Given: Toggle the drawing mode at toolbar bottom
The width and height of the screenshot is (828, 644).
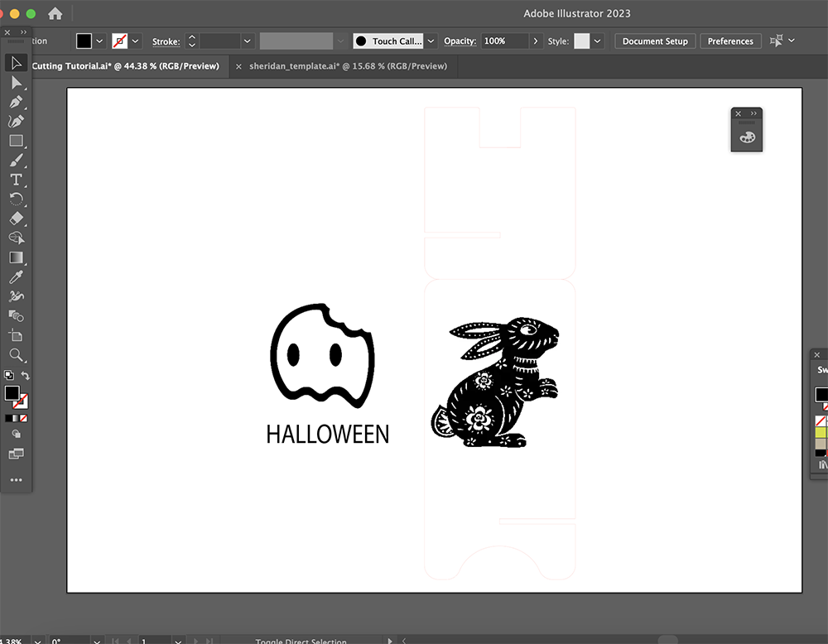Looking at the screenshot, I should [x=15, y=434].
